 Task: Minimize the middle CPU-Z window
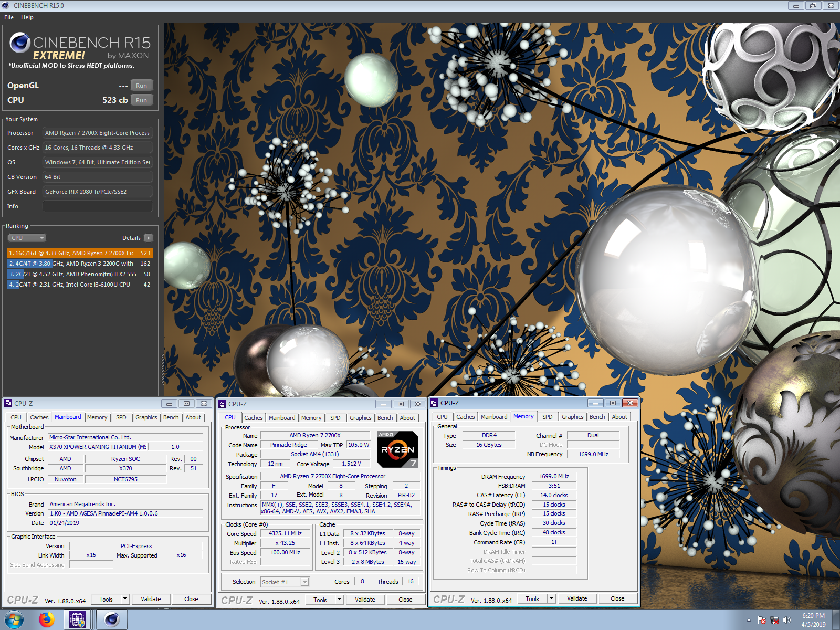(383, 404)
